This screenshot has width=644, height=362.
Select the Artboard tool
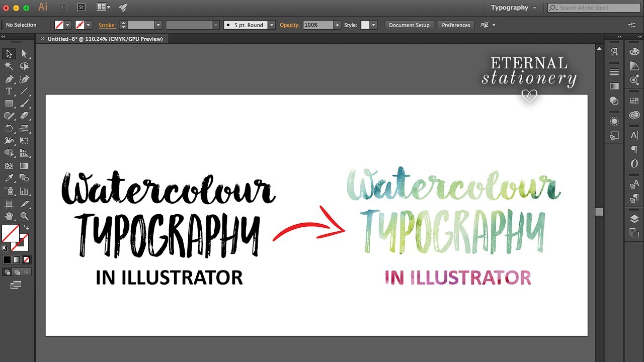tap(9, 204)
